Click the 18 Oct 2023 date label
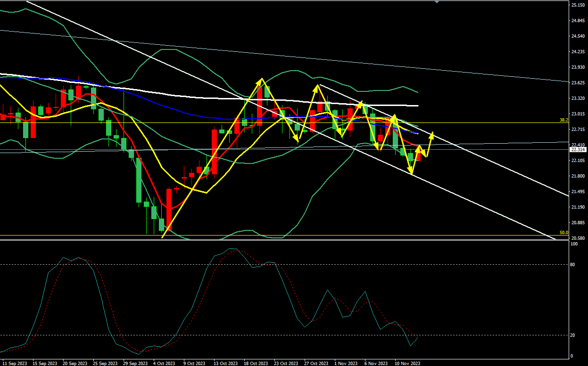Viewport: 588px width, 366px height. pos(255,363)
